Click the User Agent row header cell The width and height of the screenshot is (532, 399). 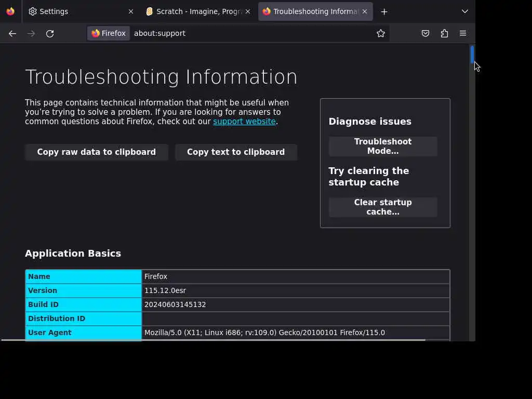[x=84, y=332]
